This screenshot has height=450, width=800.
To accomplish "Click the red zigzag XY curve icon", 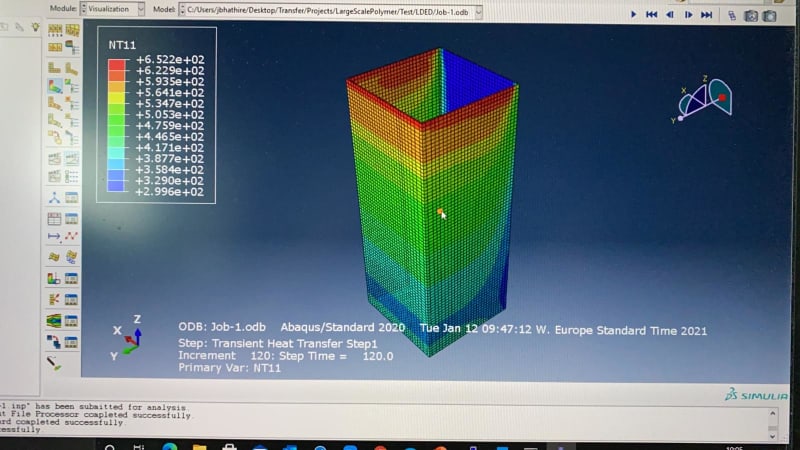I will 71,236.
